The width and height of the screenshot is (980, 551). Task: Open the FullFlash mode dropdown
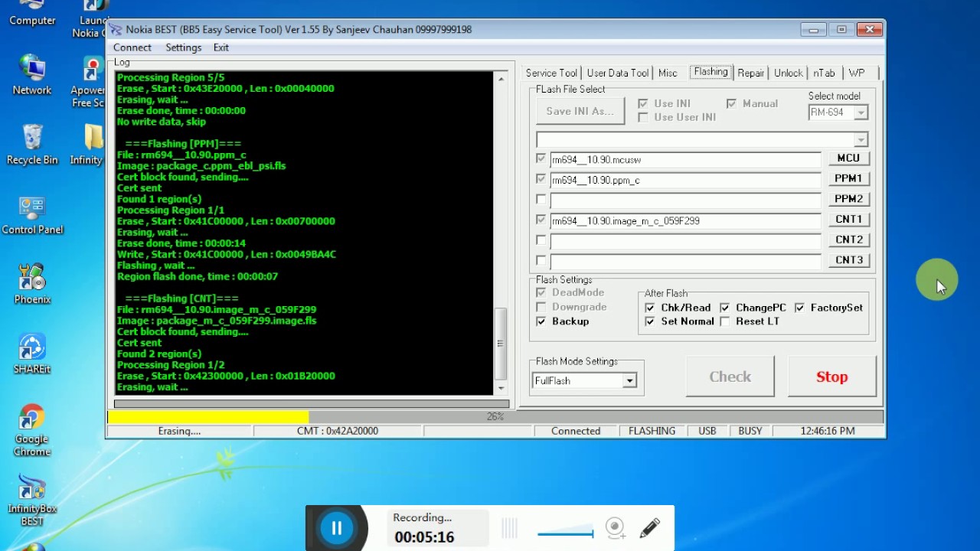[629, 380]
